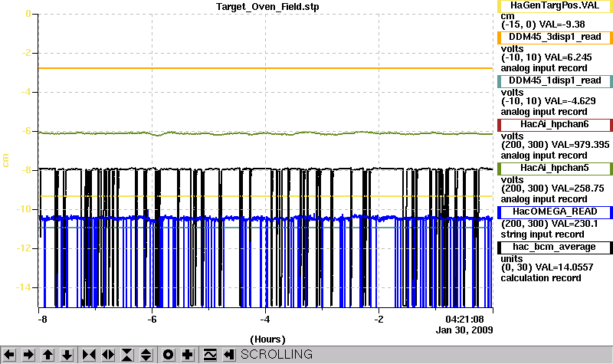Click the vertical zoom-in hourglass icon
The height and width of the screenshot is (364, 613).
(x=127, y=355)
